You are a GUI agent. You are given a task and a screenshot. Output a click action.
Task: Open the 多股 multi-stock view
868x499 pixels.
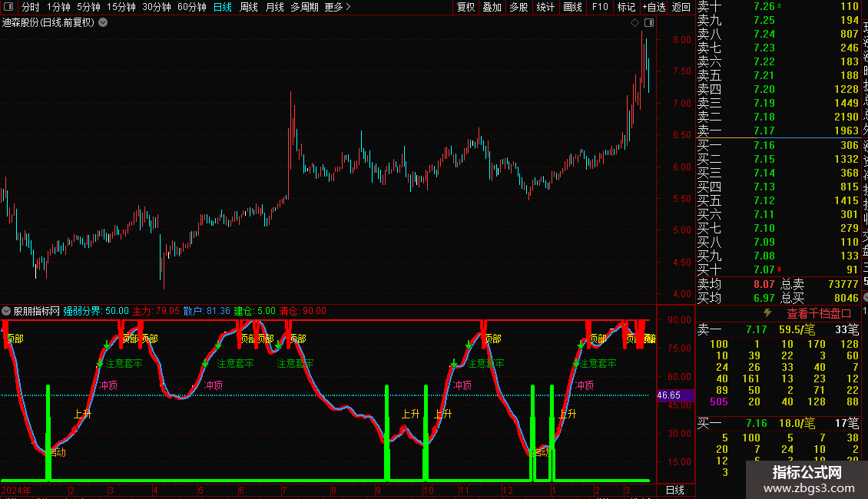point(518,7)
